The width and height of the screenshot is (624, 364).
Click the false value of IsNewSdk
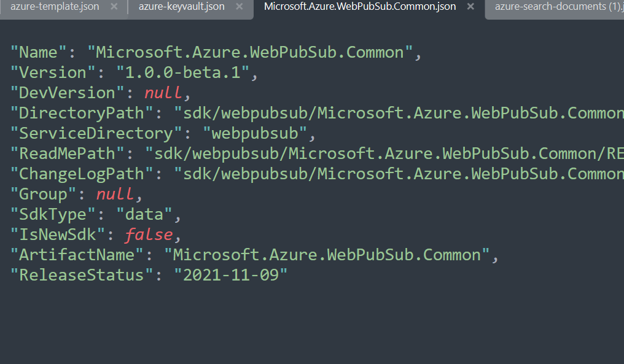point(149,235)
